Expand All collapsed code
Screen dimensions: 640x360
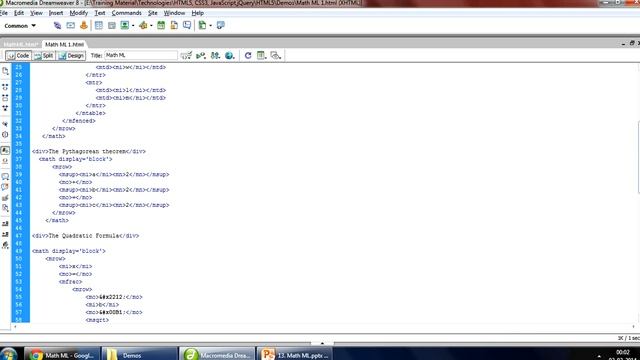[x=5, y=108]
